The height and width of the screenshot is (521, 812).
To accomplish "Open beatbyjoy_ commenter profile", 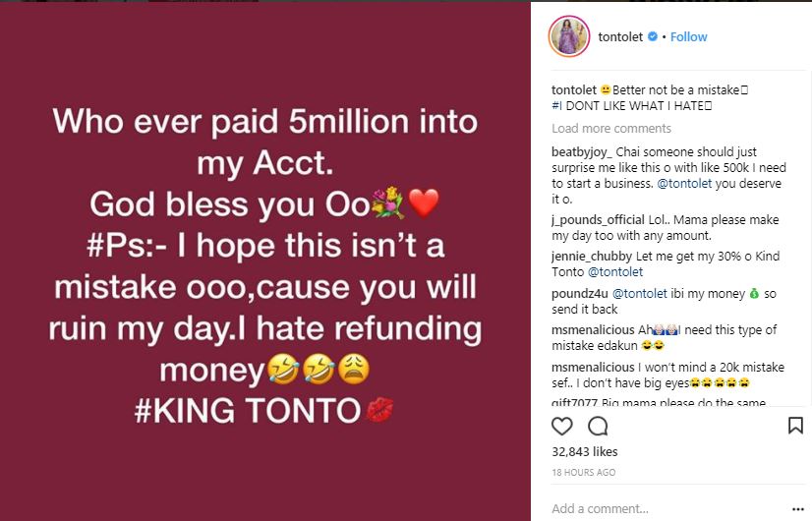I will [x=581, y=153].
